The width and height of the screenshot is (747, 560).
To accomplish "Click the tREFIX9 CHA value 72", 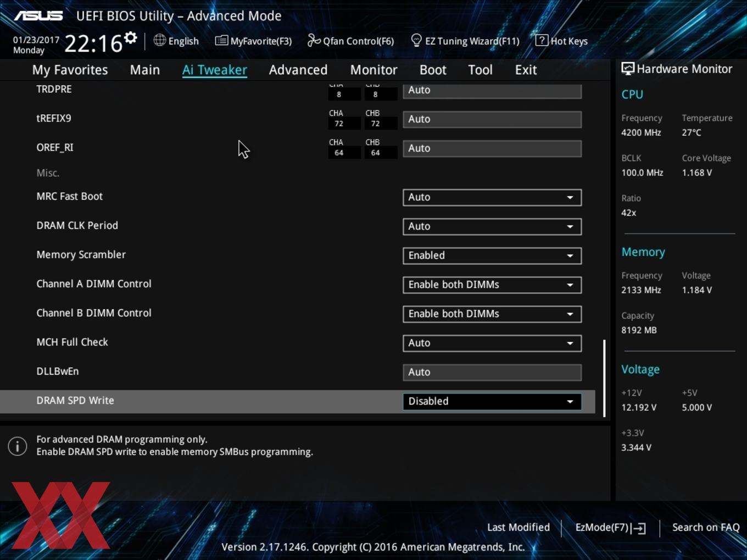I will (x=339, y=124).
